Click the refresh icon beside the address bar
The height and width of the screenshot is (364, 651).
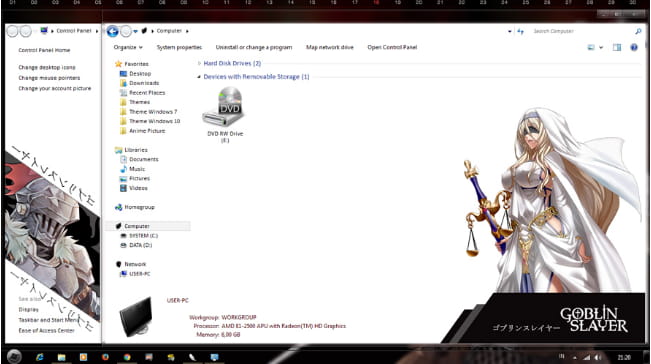pyautogui.click(x=520, y=31)
